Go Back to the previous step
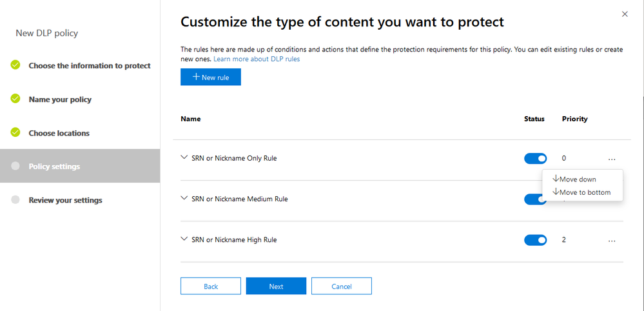This screenshot has height=311, width=644. coord(211,286)
